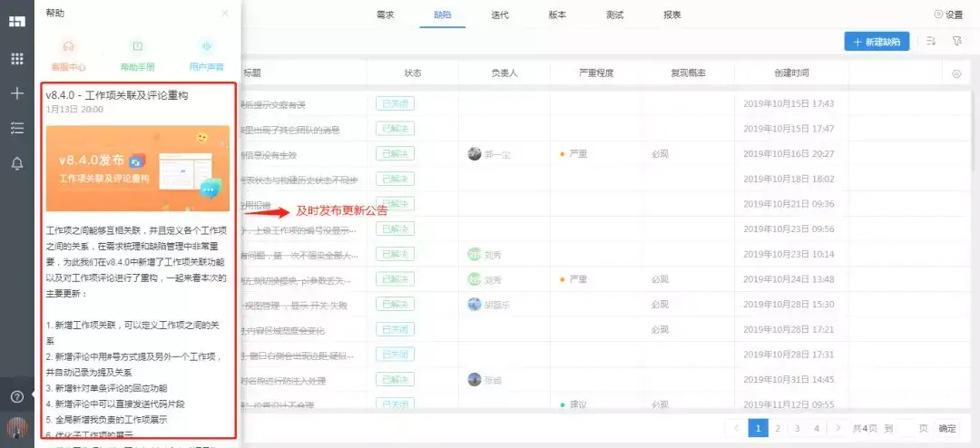Click 必现 in the 10月28日 17:21 row
Screen dimensions: 980x448
tap(660, 329)
